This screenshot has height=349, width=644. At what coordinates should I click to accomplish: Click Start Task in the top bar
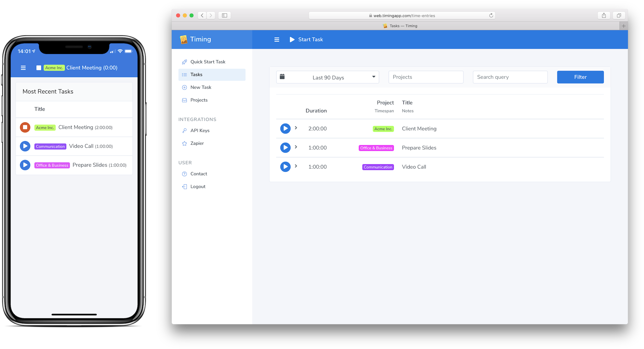pyautogui.click(x=306, y=40)
